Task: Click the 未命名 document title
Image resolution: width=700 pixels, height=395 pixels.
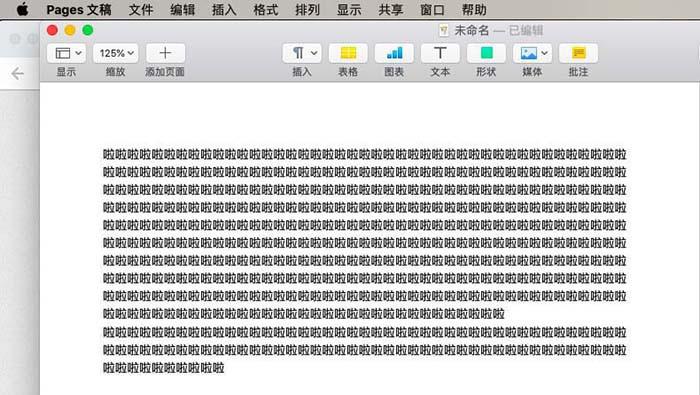Action: [472, 30]
